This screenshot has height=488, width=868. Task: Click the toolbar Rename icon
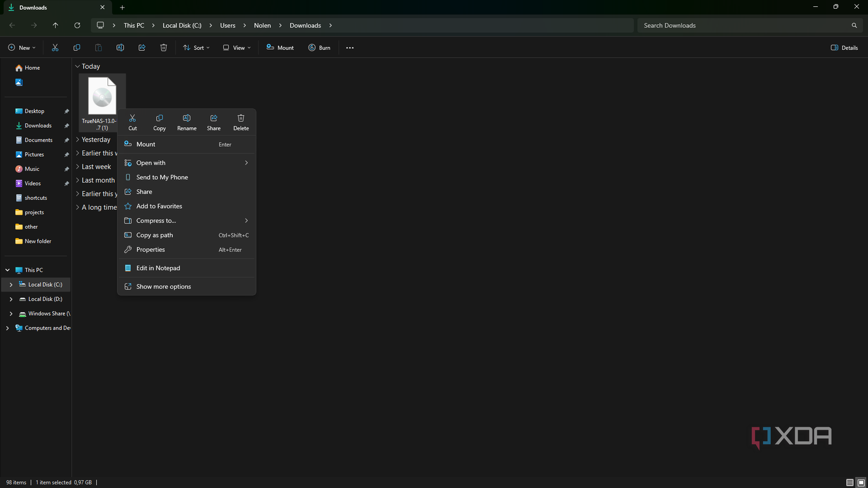[120, 47]
